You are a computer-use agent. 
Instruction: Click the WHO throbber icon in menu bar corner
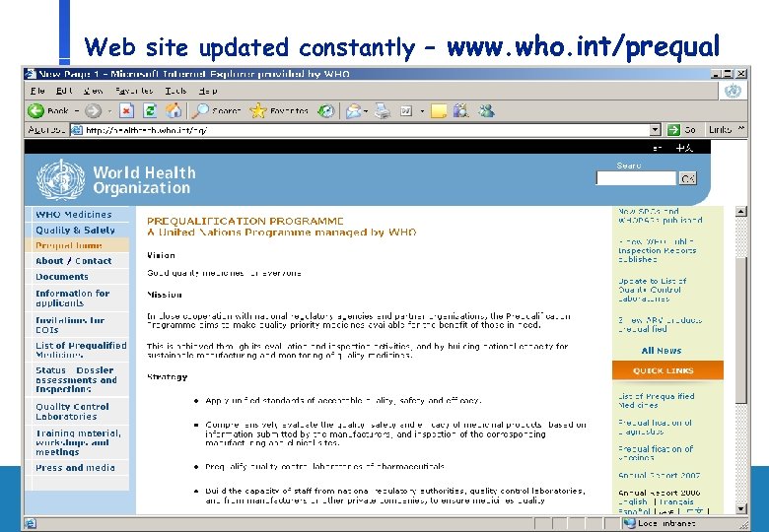click(733, 91)
